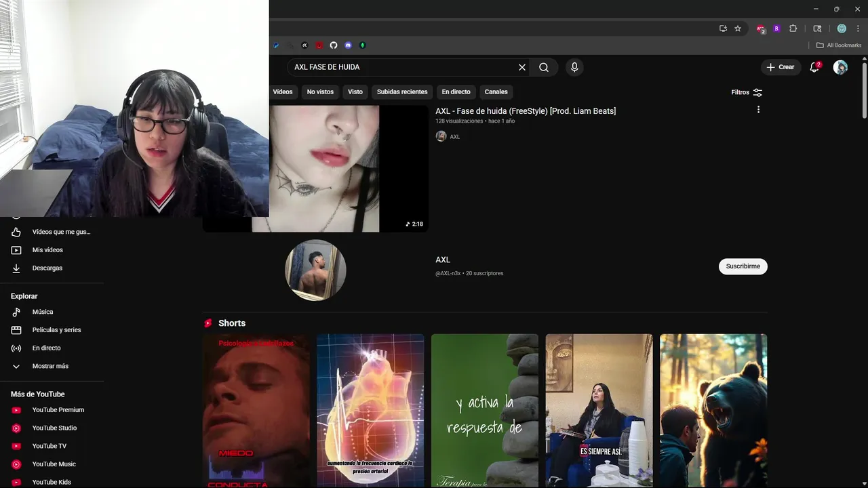Open the AXL Fase de huida video title
The image size is (868, 488).
coord(526,111)
